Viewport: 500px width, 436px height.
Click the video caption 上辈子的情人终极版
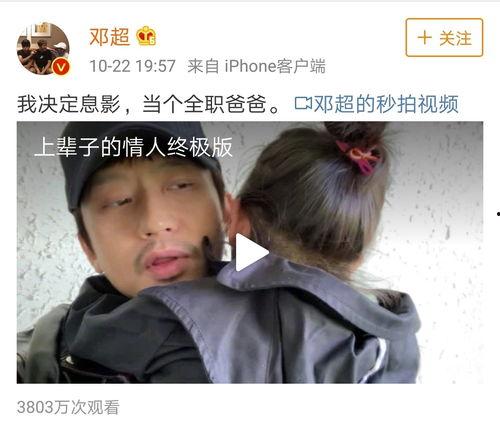point(133,147)
